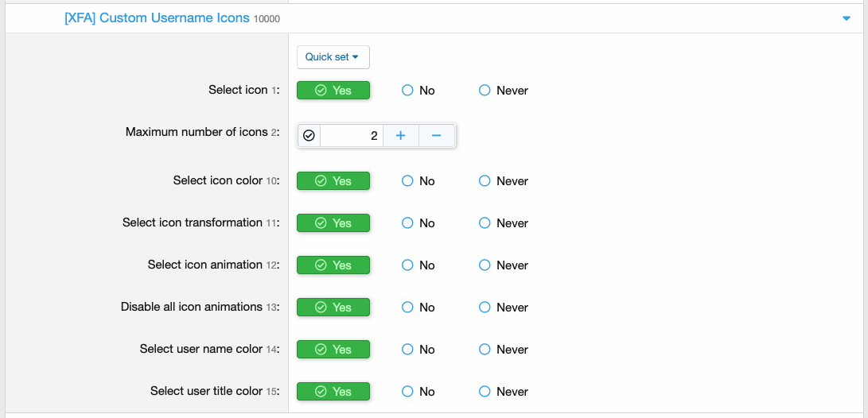Set Select icon transformation to Yes
Viewport: 868px width, 418px height.
pos(333,223)
